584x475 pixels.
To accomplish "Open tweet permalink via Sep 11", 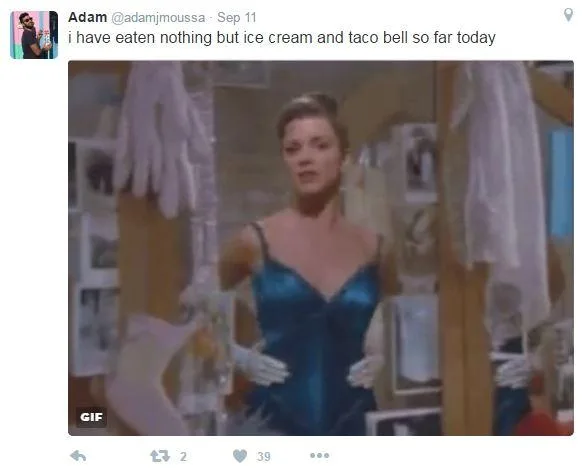I will pyautogui.click(x=237, y=17).
